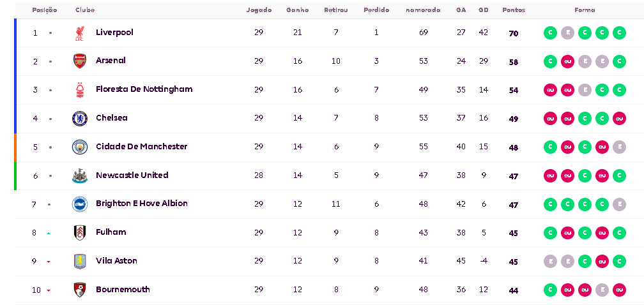Screen dimensions: 644x305
Task: Select the Bournemouth club crest
Action: [x=79, y=290]
